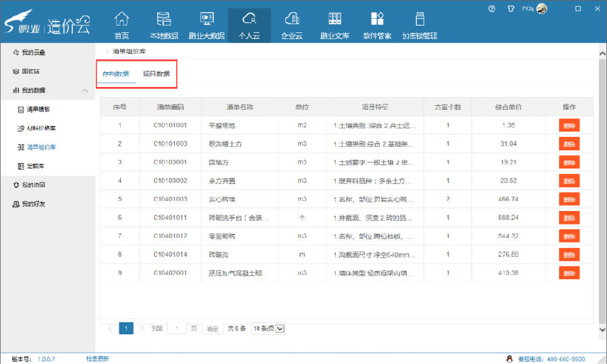This screenshot has height=364, width=607.
Task: Delete the 平整场地 row
Action: pos(569,125)
